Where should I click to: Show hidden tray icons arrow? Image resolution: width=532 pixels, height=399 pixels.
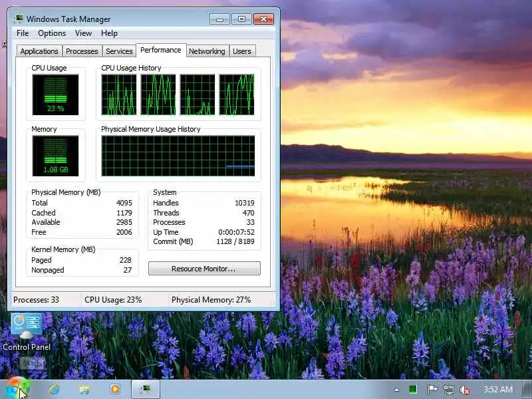[396, 390]
